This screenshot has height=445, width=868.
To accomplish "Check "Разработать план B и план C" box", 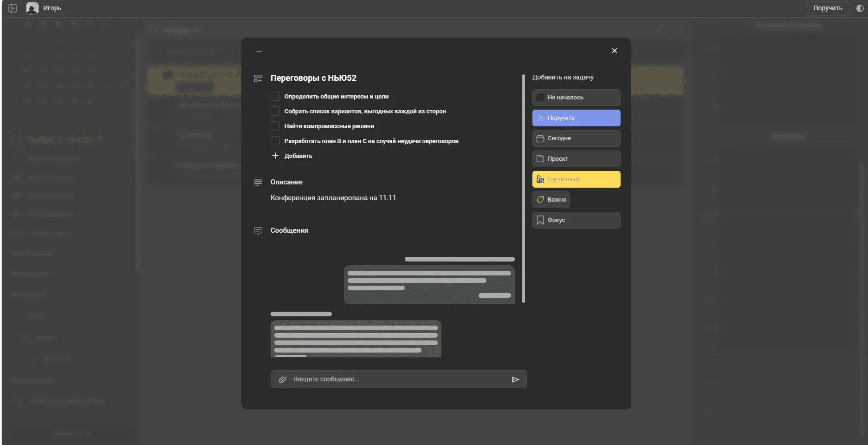I will [275, 141].
